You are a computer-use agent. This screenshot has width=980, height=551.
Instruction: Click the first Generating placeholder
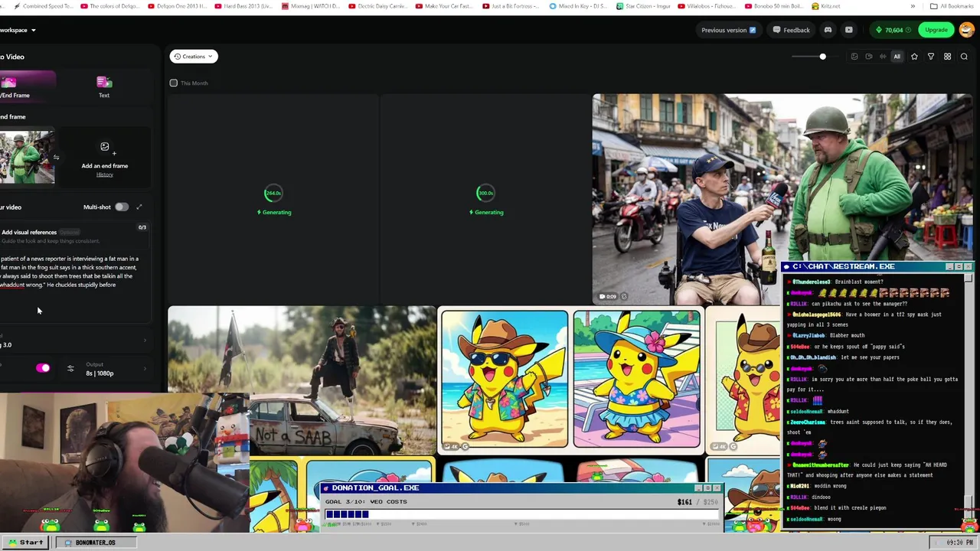273,199
